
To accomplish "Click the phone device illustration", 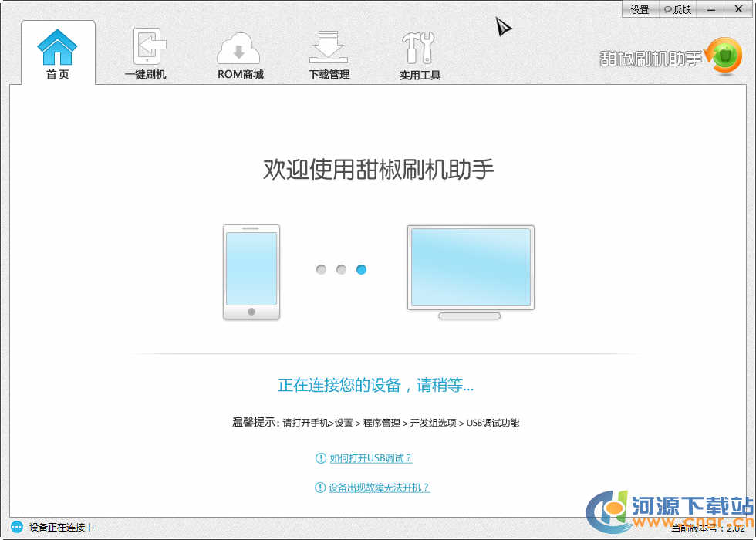I will [251, 272].
